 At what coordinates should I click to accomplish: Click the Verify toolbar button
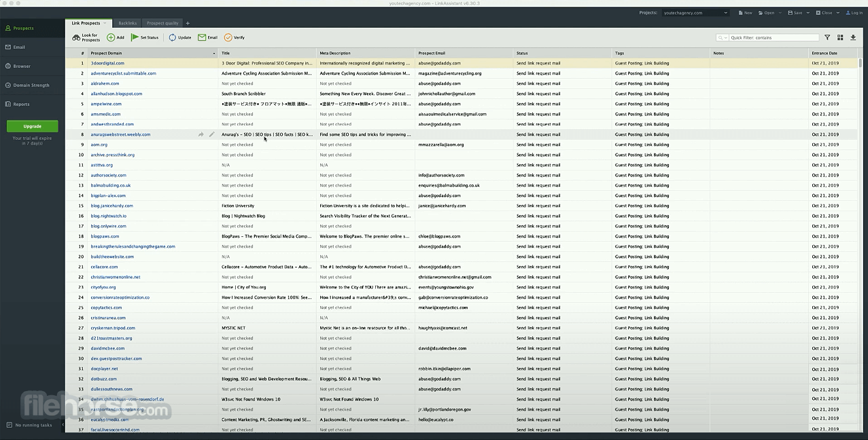[x=235, y=37]
